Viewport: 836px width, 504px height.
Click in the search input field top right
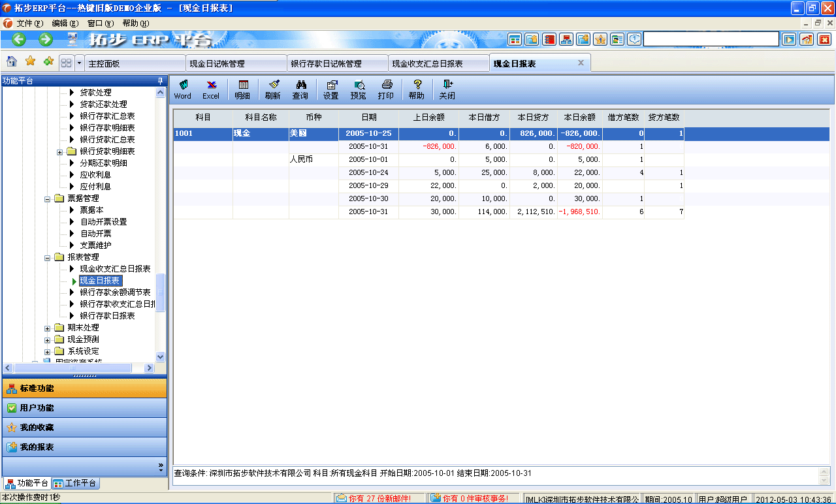point(711,39)
